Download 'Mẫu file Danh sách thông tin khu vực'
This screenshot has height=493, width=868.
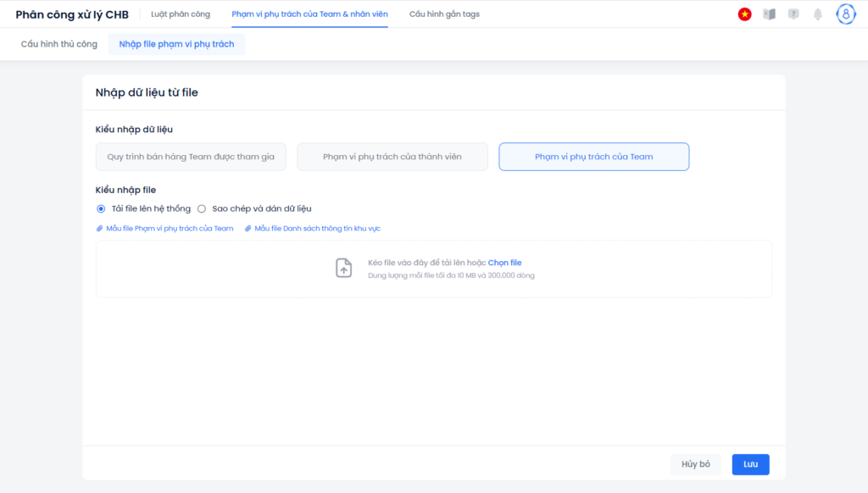(x=317, y=229)
